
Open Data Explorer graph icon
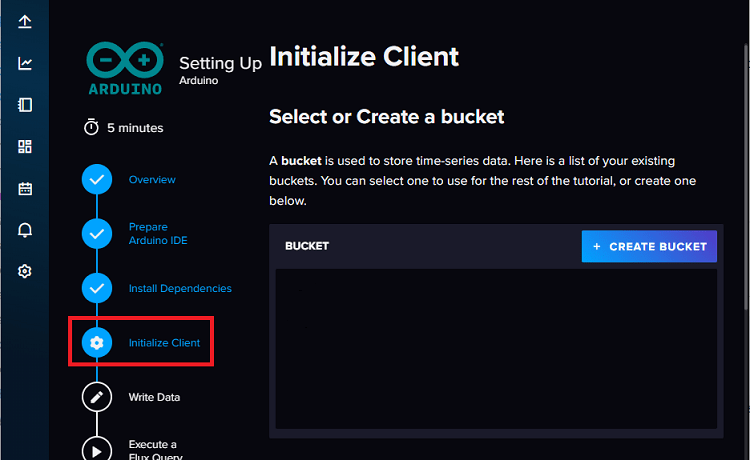(25, 64)
